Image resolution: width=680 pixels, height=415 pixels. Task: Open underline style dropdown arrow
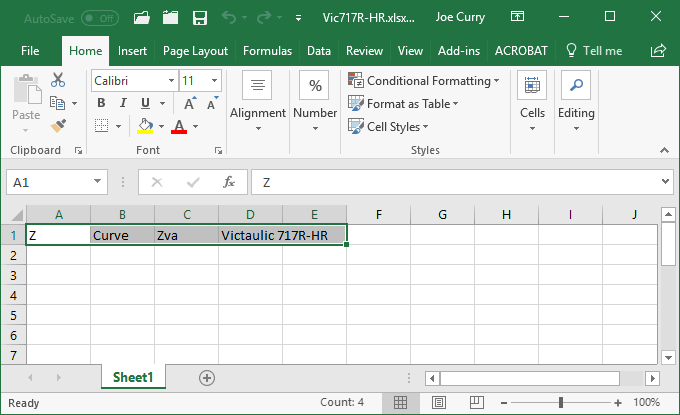point(163,103)
